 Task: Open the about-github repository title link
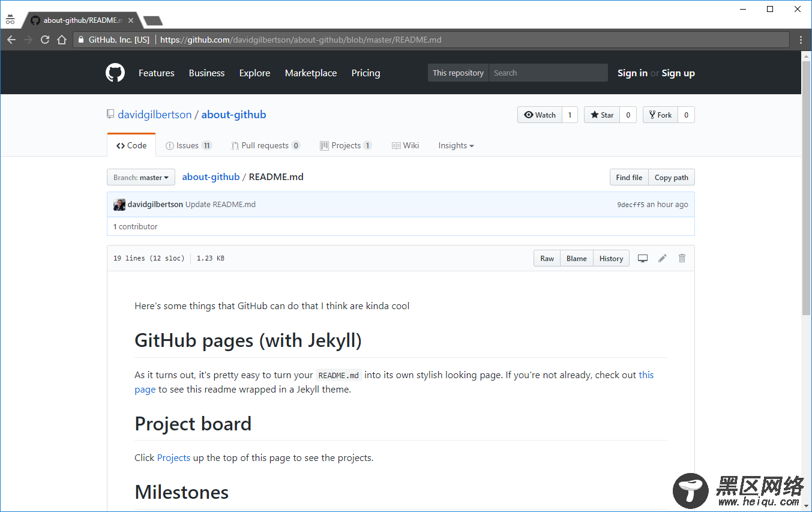point(233,114)
